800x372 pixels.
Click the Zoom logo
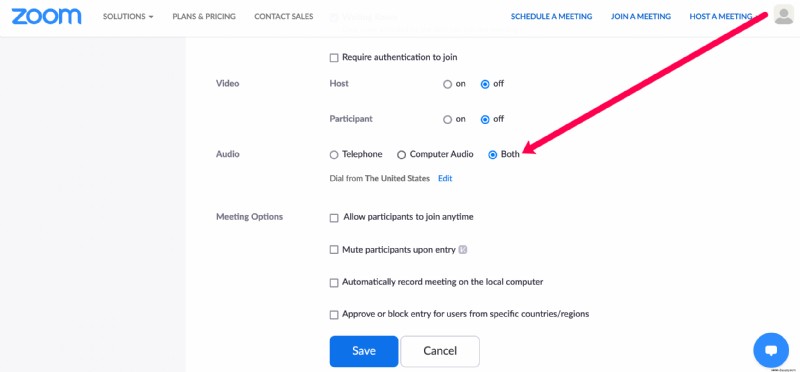(46, 16)
